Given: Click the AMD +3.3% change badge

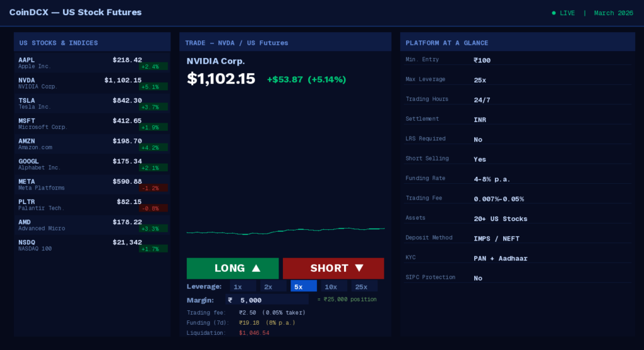Looking at the screenshot, I should point(153,229).
